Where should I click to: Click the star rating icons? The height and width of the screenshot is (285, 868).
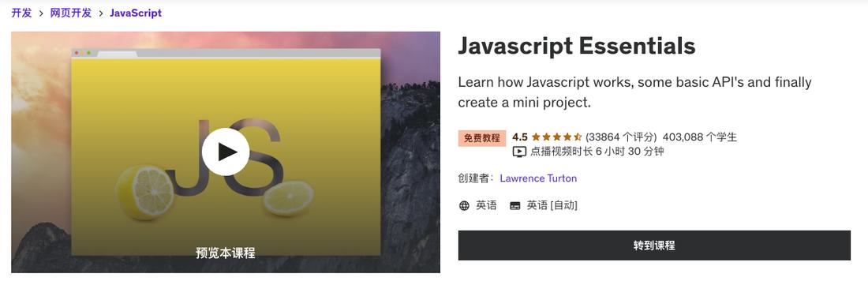(x=556, y=137)
